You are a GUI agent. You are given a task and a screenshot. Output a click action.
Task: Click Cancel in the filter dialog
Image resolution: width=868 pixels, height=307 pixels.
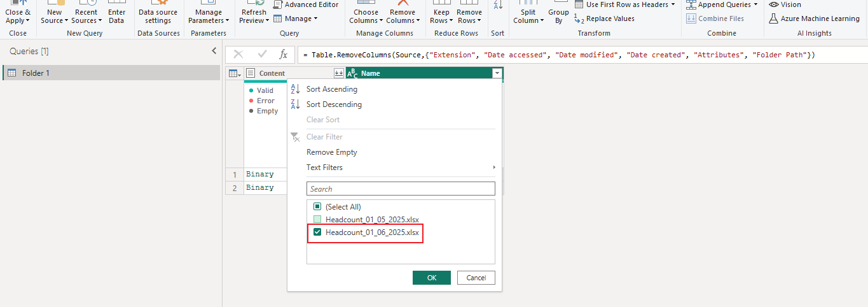476,278
